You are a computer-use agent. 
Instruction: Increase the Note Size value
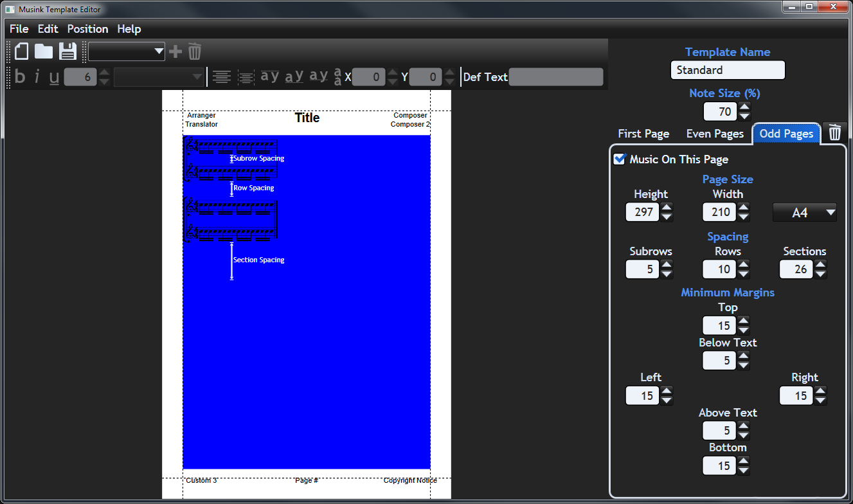coord(744,107)
